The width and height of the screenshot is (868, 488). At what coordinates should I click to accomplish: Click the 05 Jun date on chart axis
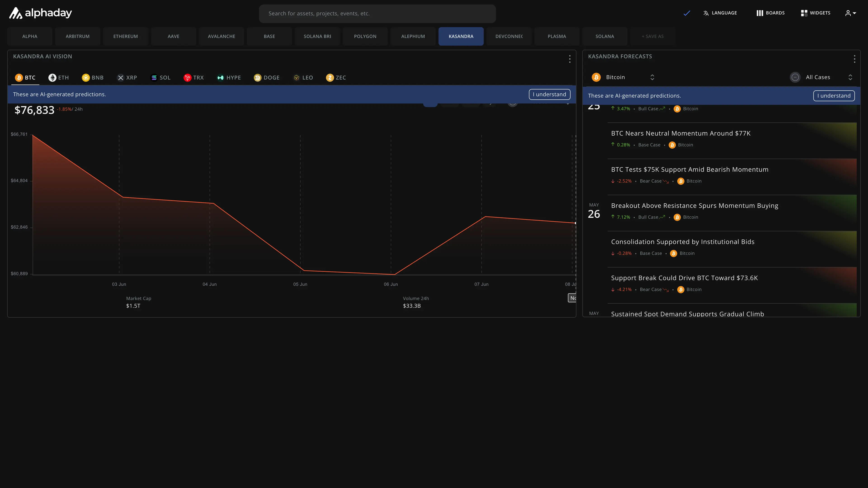(x=300, y=284)
